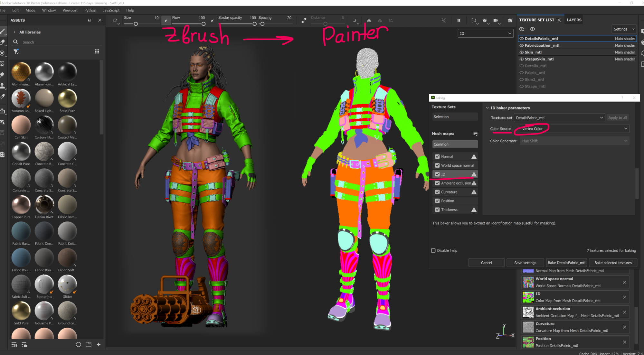This screenshot has width=644, height=355.
Task: Select the Paint brush tool
Action: 4,31
